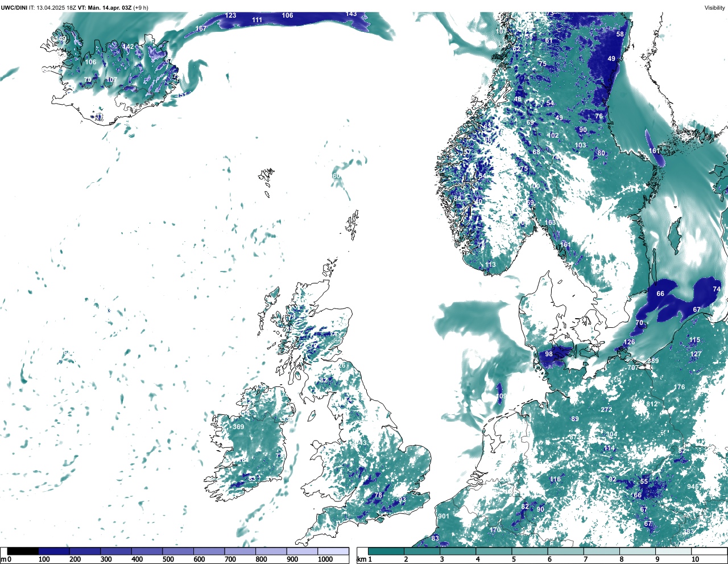This screenshot has width=728, height=564.
Task: Click the '76' value near the Swedish coast
Action: click(599, 116)
